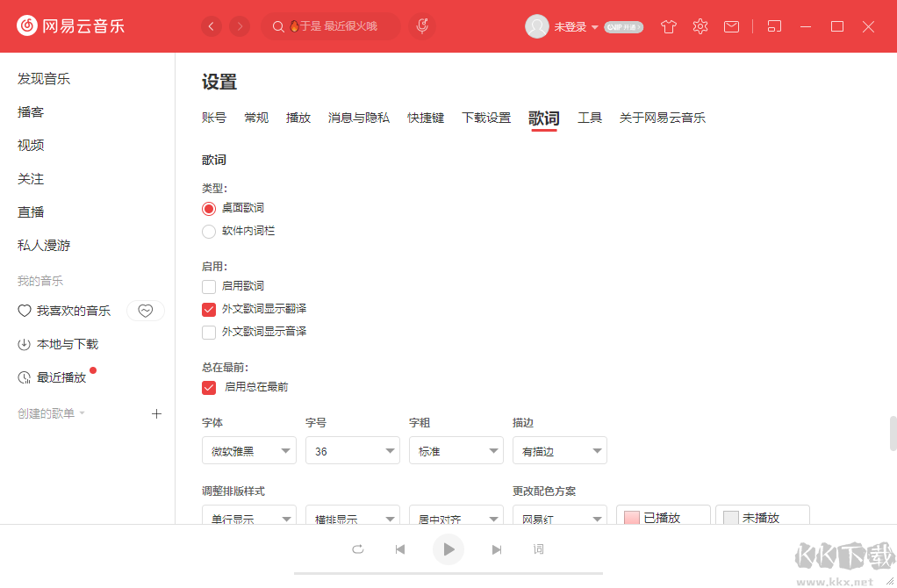Viewport: 897px width, 588px height.
Task: Open the message envelope icon
Action: (x=731, y=26)
